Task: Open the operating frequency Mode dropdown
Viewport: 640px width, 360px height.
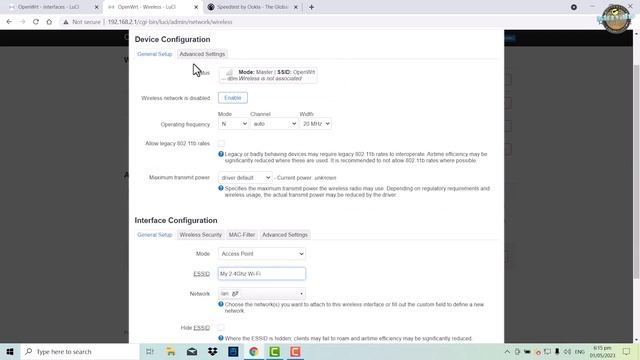Action: [233, 124]
